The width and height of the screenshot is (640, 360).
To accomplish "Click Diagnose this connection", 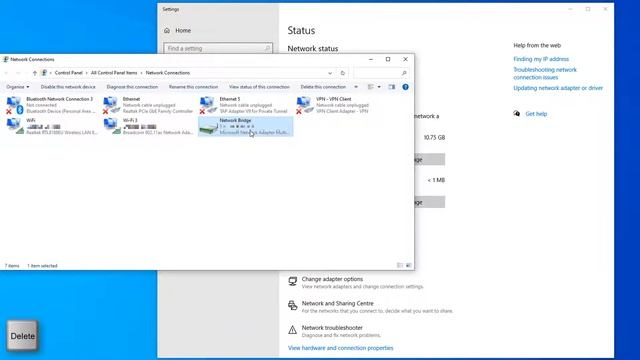I will click(132, 87).
